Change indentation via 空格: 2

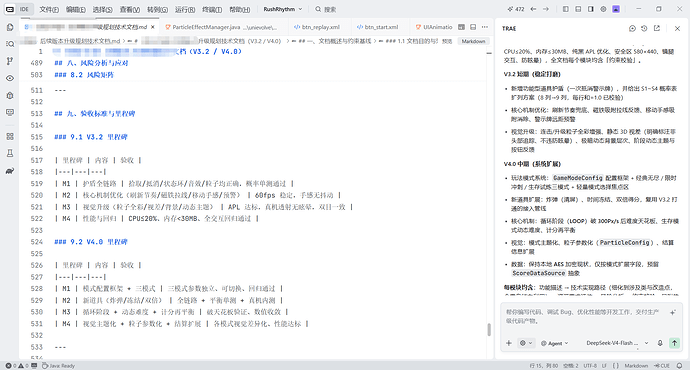pyautogui.click(x=571, y=366)
